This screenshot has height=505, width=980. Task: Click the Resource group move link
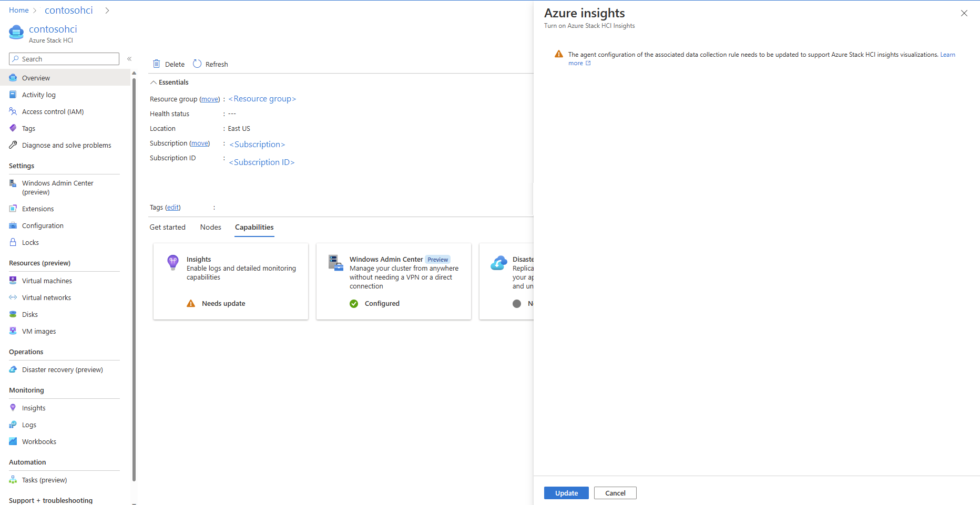click(x=210, y=99)
